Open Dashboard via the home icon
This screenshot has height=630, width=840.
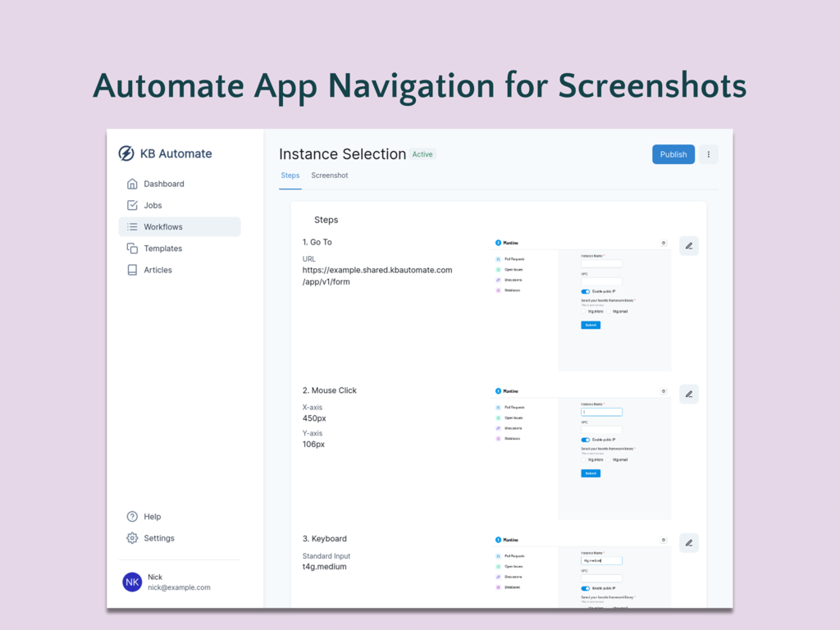[132, 184]
